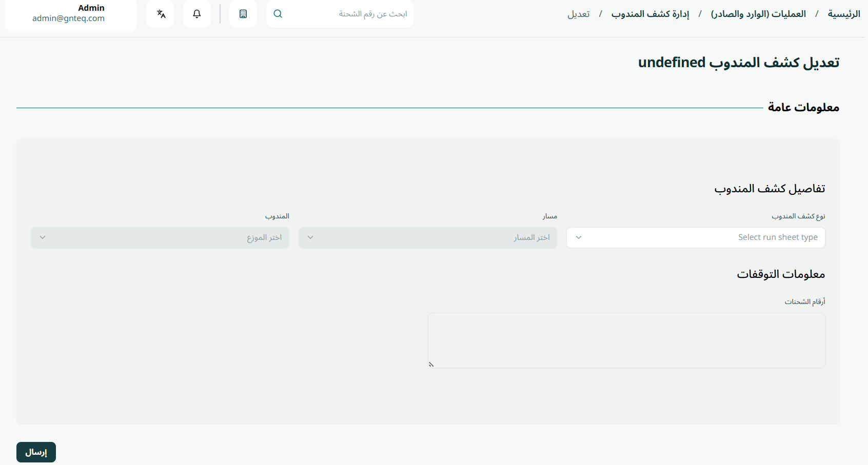Screen dimensions: 868x465
Task: Navigate to إدارة كشف المندوب breadcrumb
Action: pyautogui.click(x=650, y=14)
